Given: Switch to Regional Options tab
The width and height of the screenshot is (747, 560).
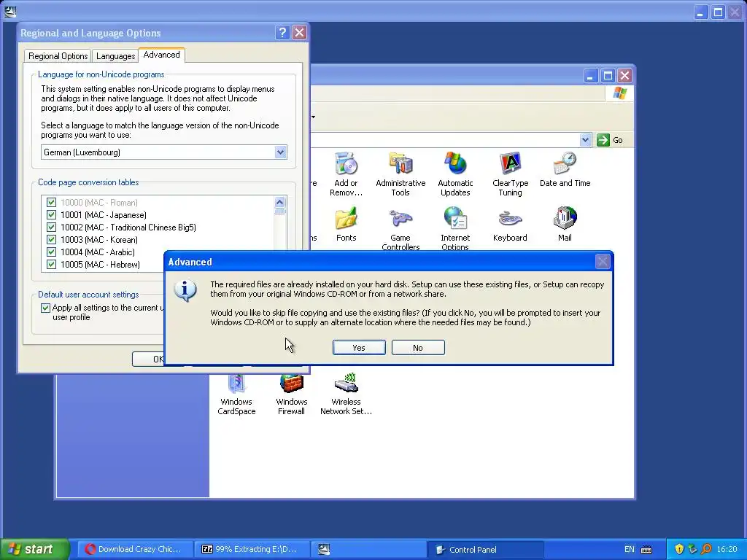Looking at the screenshot, I should click(58, 55).
